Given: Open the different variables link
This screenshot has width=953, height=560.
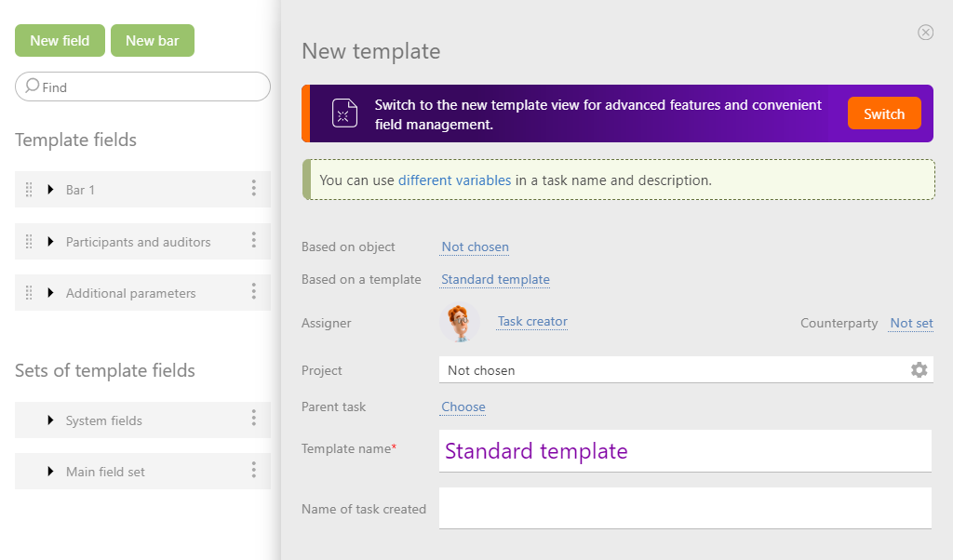Looking at the screenshot, I should 454,180.
